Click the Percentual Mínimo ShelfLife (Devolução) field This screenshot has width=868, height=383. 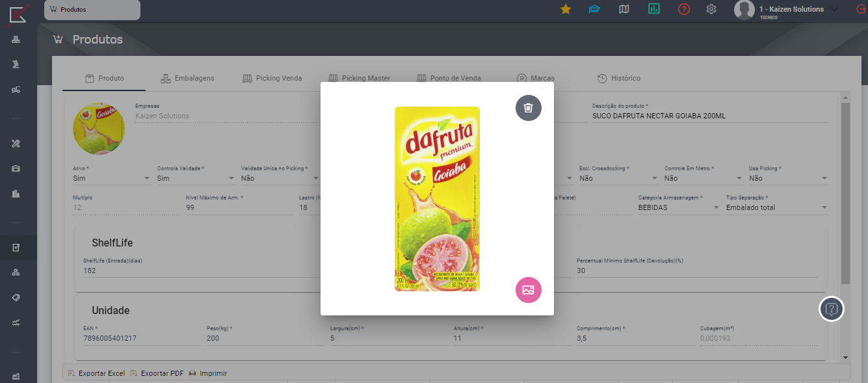[x=697, y=271]
